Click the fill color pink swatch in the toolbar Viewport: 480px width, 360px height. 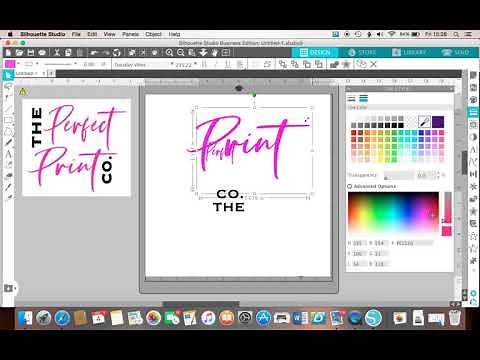[10, 64]
